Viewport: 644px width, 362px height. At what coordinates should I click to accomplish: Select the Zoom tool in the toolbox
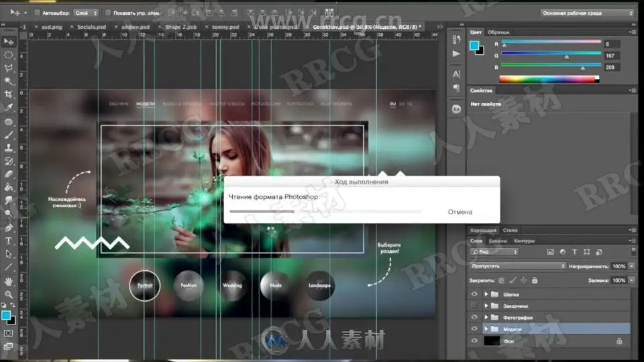pos(9,294)
